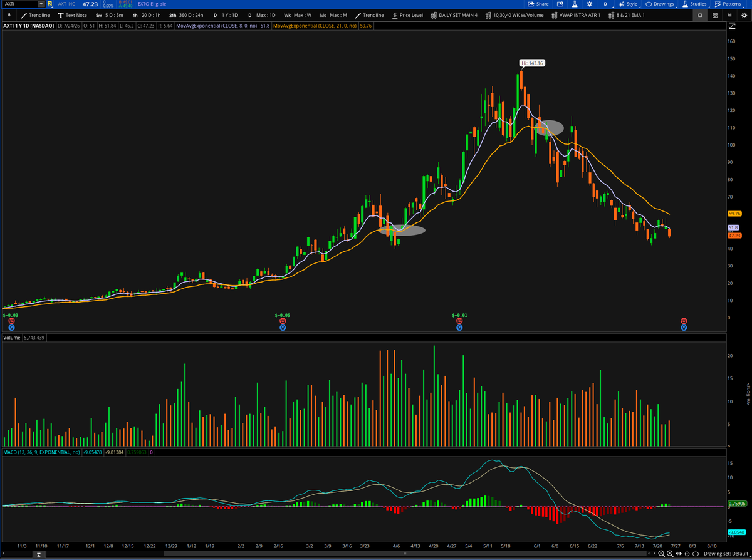Click the upcoming red earnings icon near 7/27

coord(684,321)
